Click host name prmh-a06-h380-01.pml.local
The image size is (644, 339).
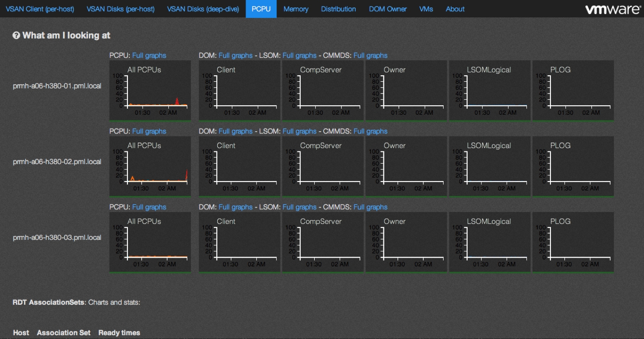pyautogui.click(x=57, y=86)
